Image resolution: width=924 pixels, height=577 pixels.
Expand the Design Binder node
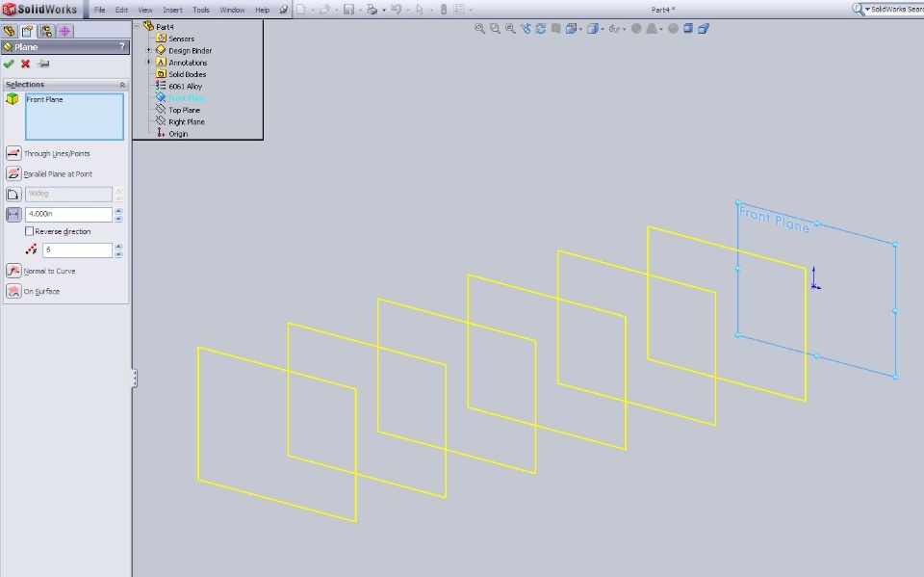148,50
